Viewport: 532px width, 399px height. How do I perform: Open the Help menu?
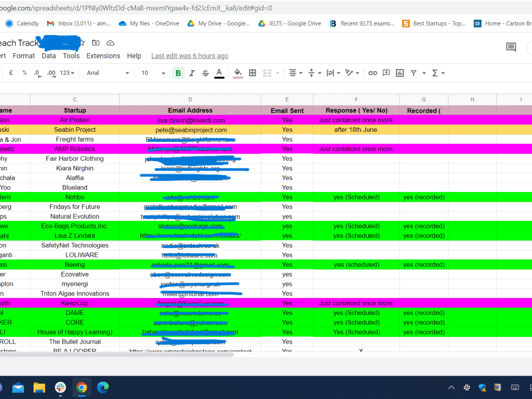click(x=134, y=56)
